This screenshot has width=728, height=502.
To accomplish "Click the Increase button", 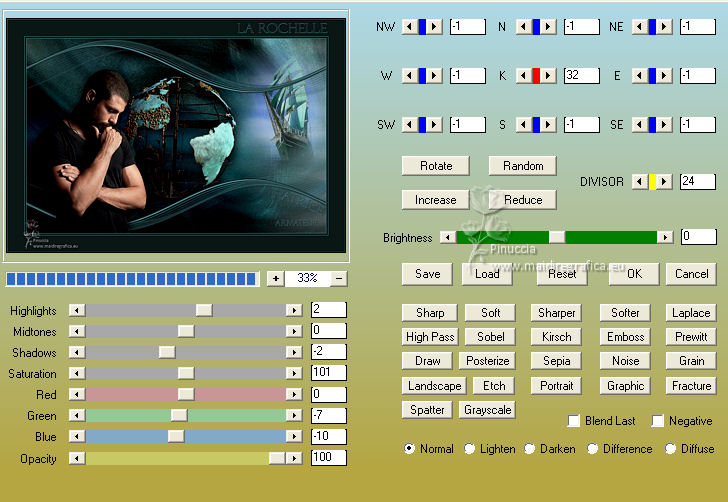I will [x=436, y=200].
